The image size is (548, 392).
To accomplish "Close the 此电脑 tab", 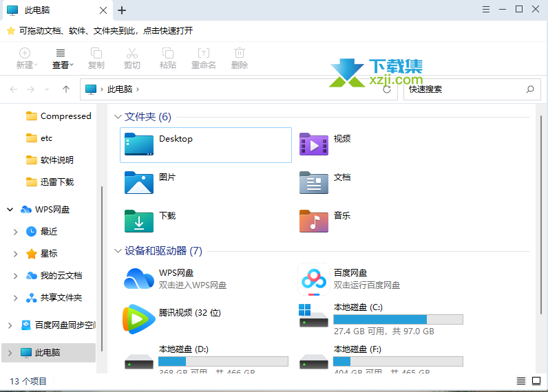I will (103, 10).
